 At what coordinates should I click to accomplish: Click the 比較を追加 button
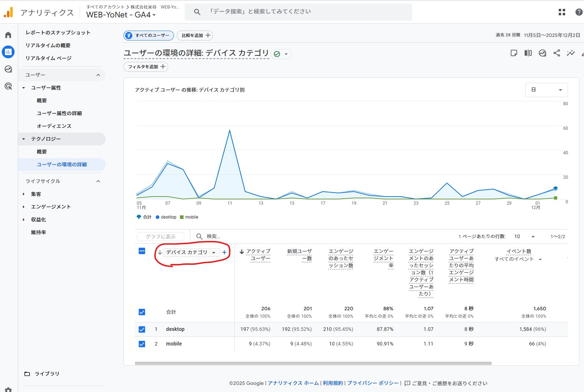click(195, 36)
